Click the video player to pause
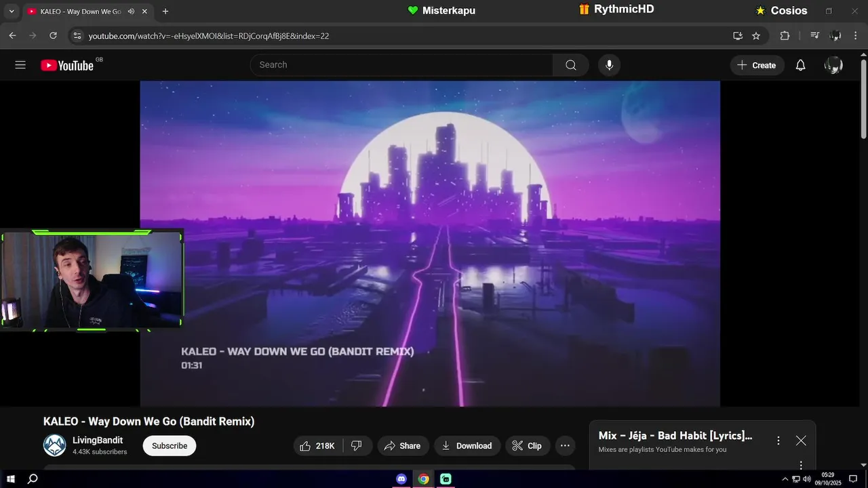 pos(430,244)
